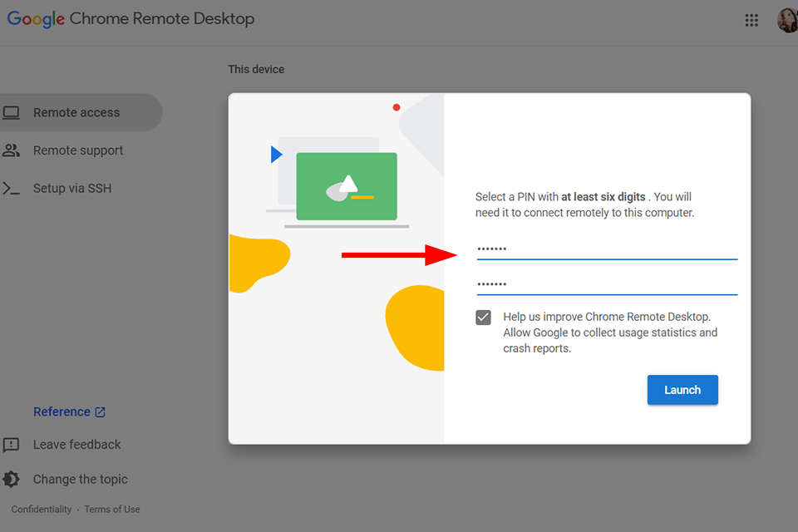The height and width of the screenshot is (532, 798).
Task: Click the laptop icon beside Remote access
Action: click(x=11, y=112)
